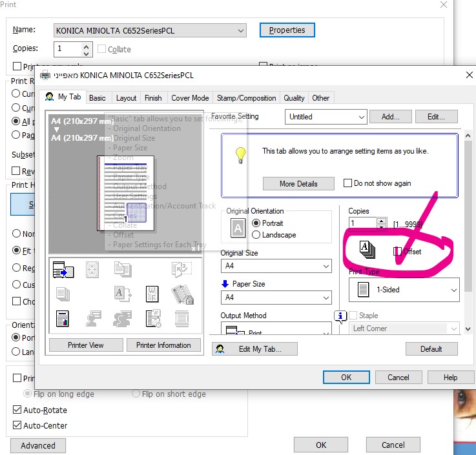The height and width of the screenshot is (455, 476).
Task: Click the Printer Information button
Action: coord(163,345)
